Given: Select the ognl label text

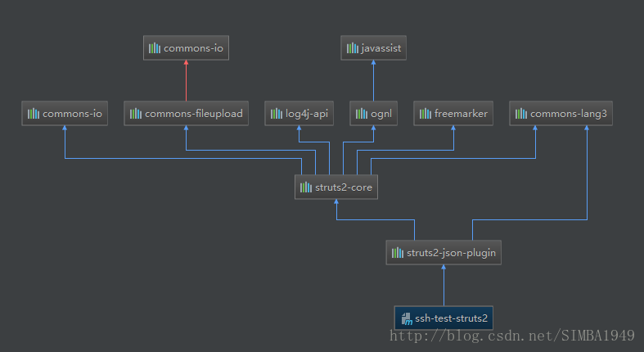Looking at the screenshot, I should click(381, 114).
